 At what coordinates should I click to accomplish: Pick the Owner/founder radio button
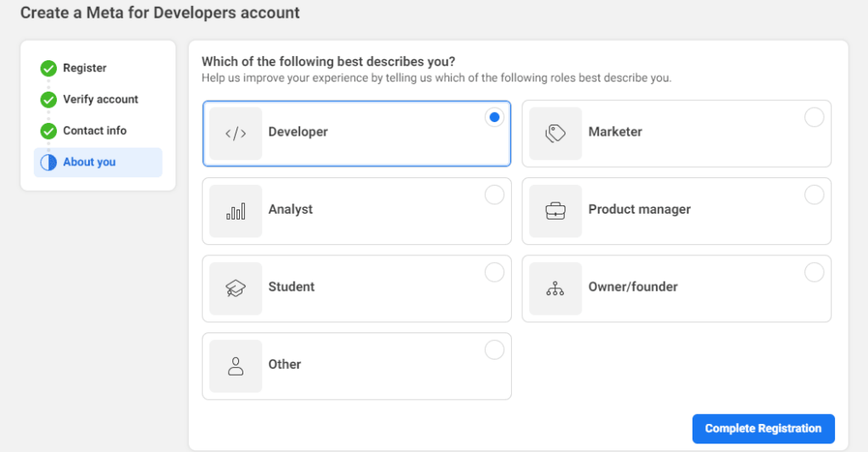coord(815,272)
